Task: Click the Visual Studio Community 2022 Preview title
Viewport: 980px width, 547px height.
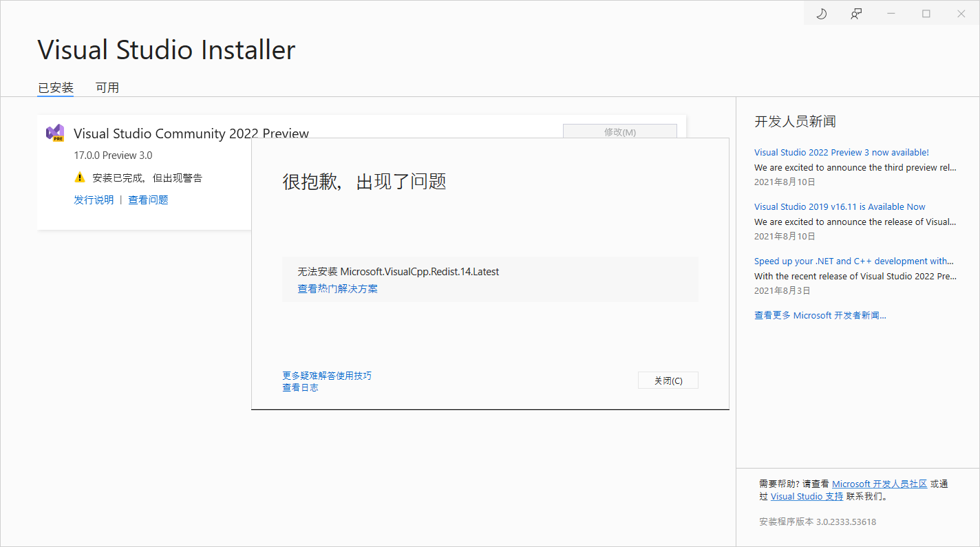Action: (191, 133)
